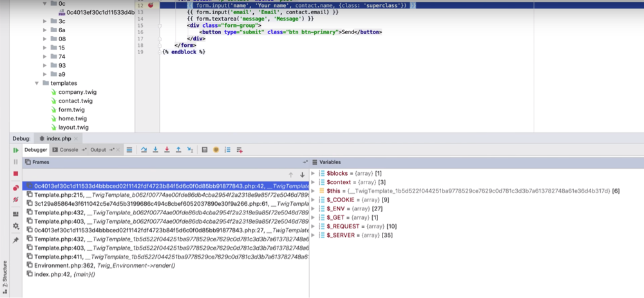Toggle the Pin Tab icon
This screenshot has width=644, height=298.
click(x=15, y=240)
